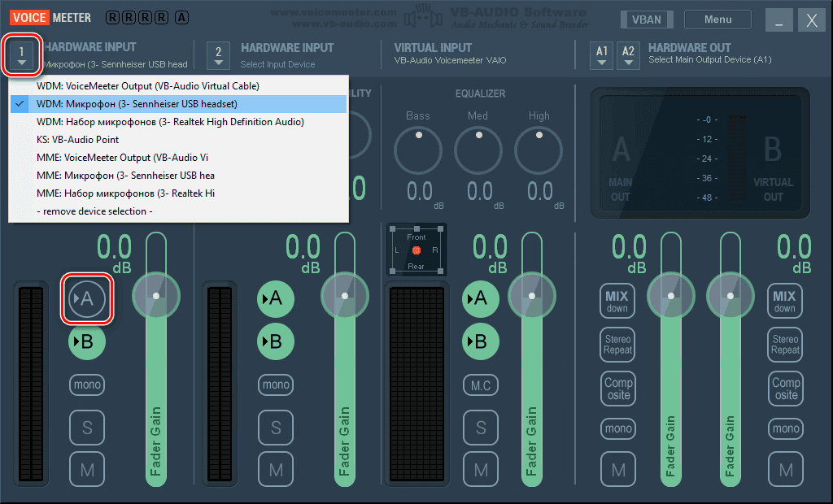The height and width of the screenshot is (504, 833).
Task: Choose WDM: VoiceMeeter Output (VB-Audio Virtual Cable)
Action: click(x=178, y=86)
